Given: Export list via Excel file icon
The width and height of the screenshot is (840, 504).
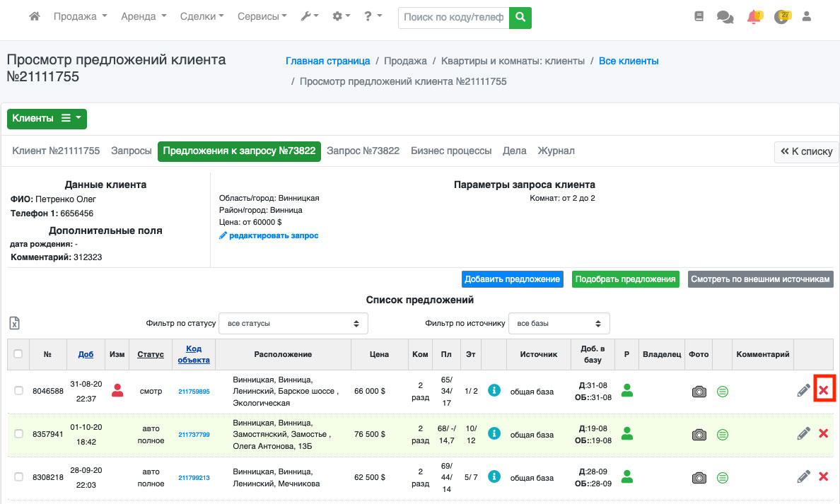Looking at the screenshot, I should point(14,323).
